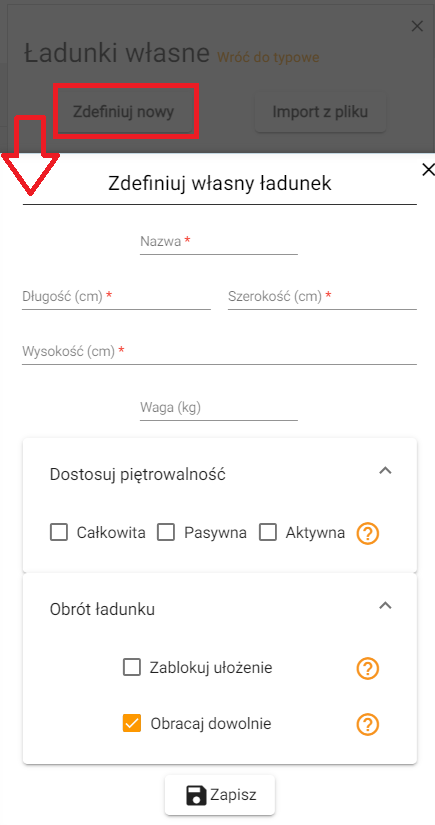Click the Zdefiniuj nowy button
The width and height of the screenshot is (435, 825).
[124, 112]
